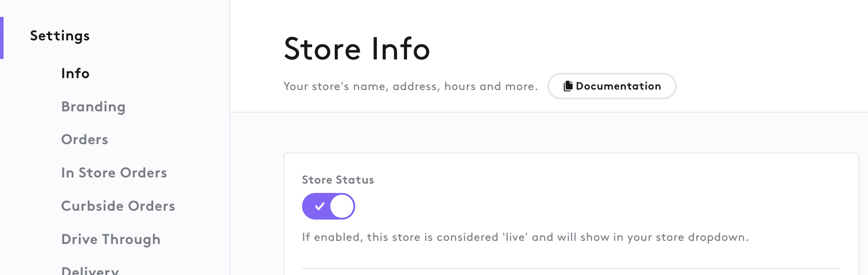The image size is (868, 275).
Task: Open the Info settings page
Action: pyautogui.click(x=75, y=73)
